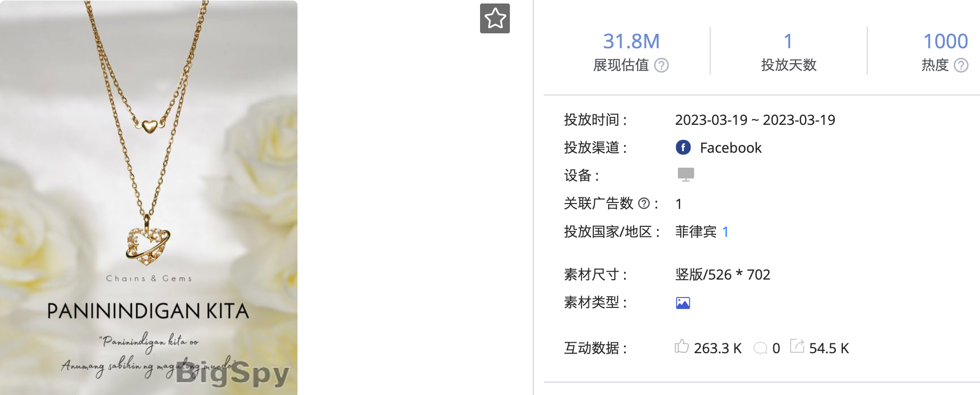980x395 pixels.
Task: Click the 1000 heat value
Action: [946, 41]
